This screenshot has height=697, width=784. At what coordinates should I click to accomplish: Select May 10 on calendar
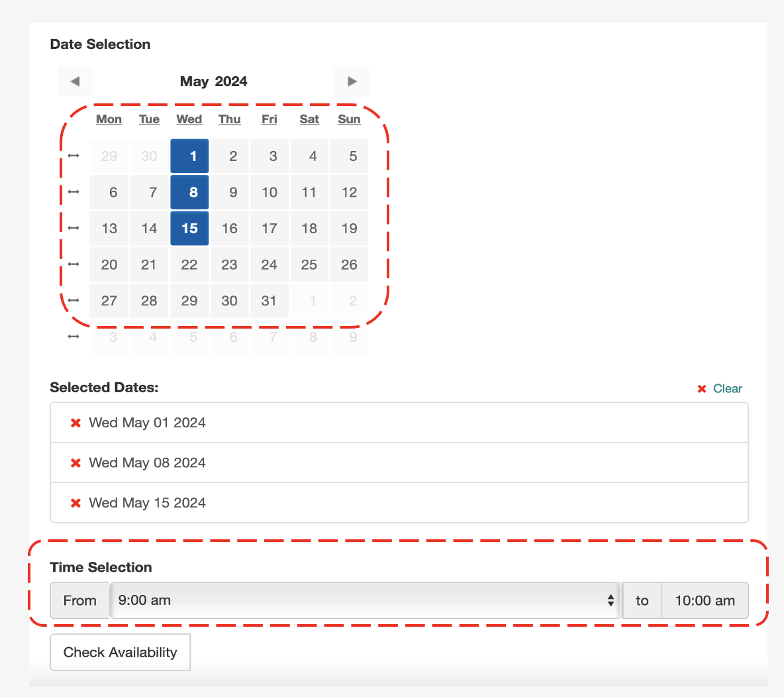click(x=269, y=192)
